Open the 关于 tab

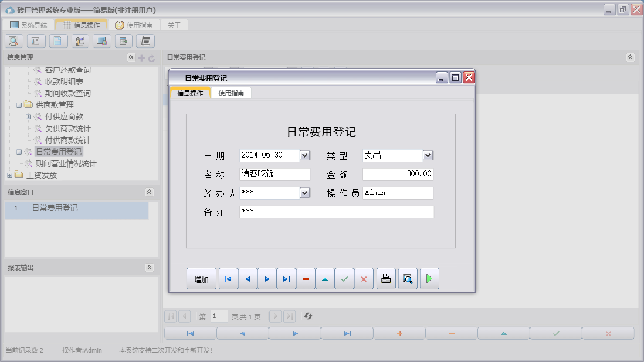coord(174,25)
